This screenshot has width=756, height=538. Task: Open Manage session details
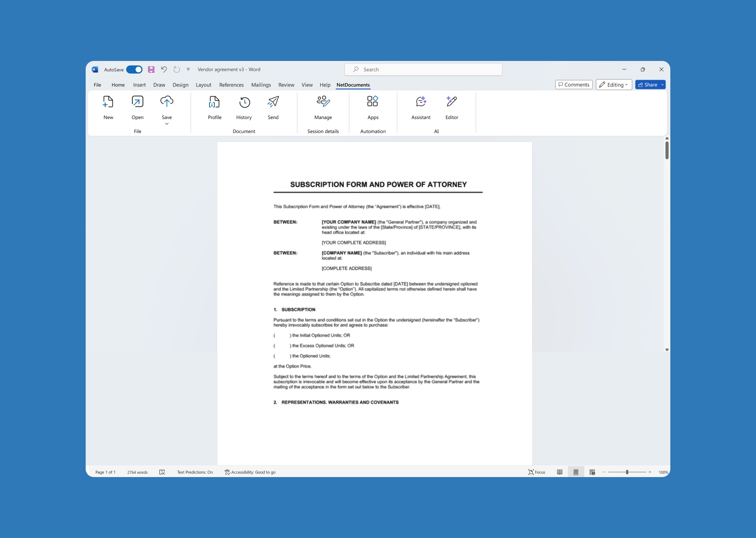[x=323, y=102]
